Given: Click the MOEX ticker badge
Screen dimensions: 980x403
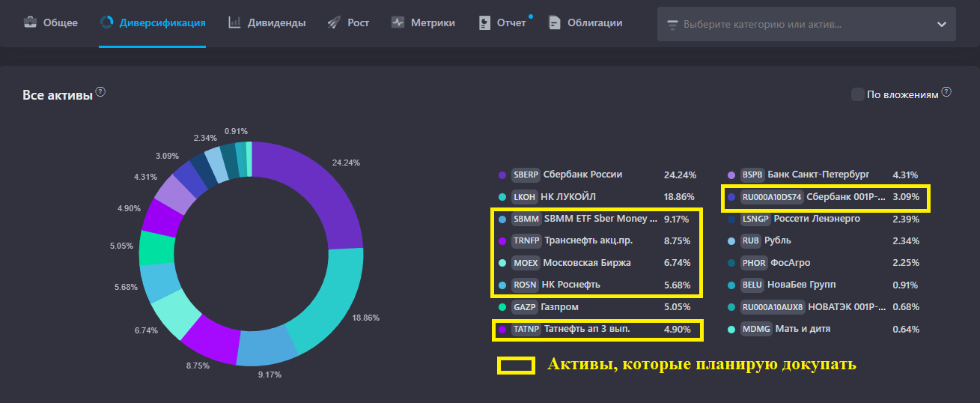Looking at the screenshot, I should tap(526, 263).
